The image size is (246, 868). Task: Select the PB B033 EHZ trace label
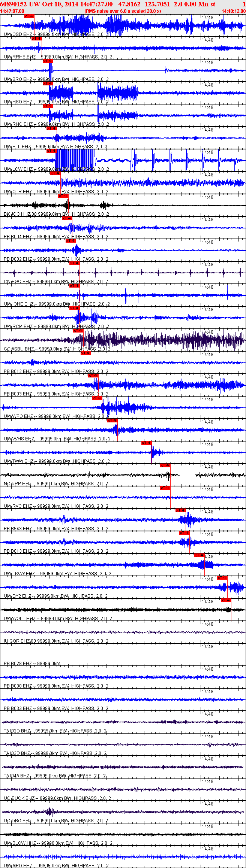pyautogui.click(x=56, y=708)
